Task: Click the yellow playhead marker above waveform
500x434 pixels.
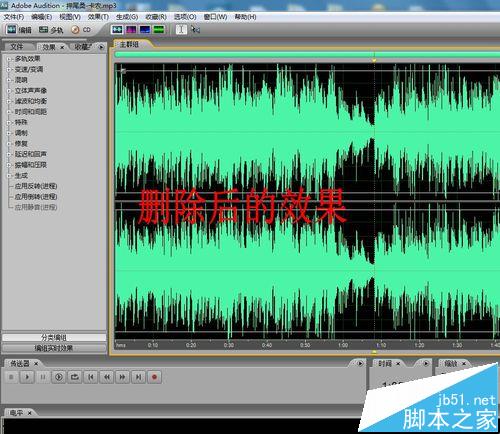Action: [x=374, y=60]
